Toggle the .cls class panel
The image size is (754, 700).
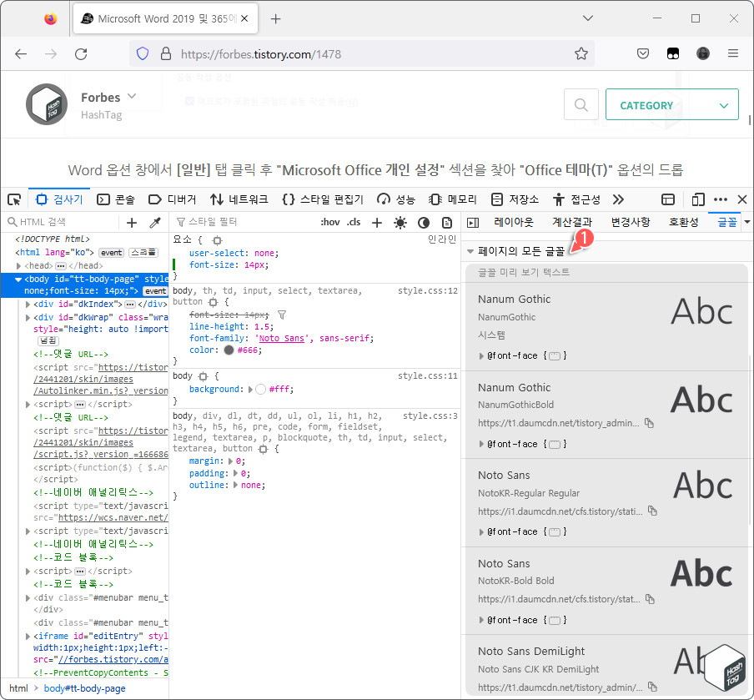(354, 222)
